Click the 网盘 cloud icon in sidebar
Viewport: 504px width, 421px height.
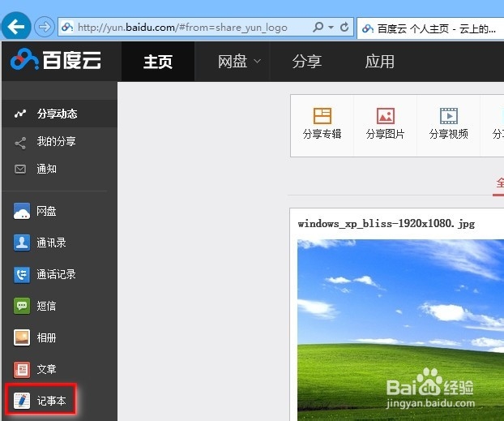click(x=22, y=211)
